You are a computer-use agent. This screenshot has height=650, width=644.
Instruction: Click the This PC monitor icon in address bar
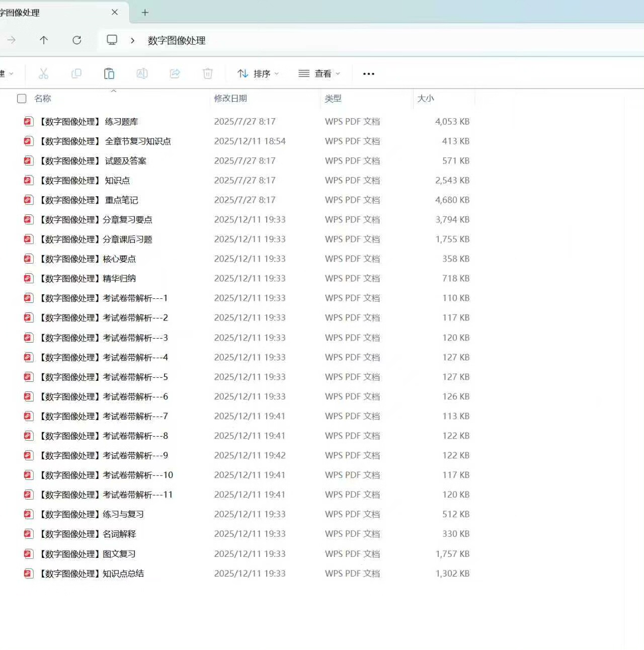click(x=112, y=40)
